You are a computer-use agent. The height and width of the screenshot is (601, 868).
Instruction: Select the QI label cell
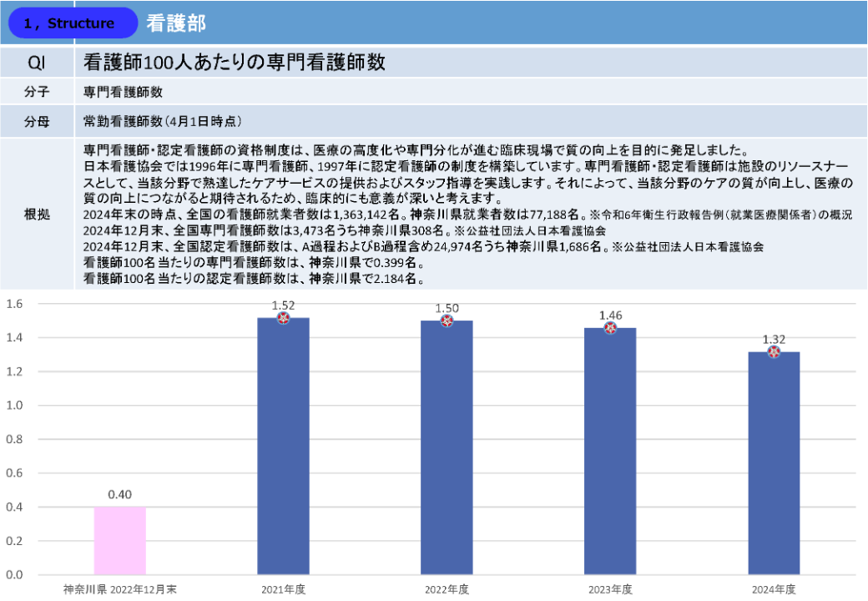coord(37,63)
